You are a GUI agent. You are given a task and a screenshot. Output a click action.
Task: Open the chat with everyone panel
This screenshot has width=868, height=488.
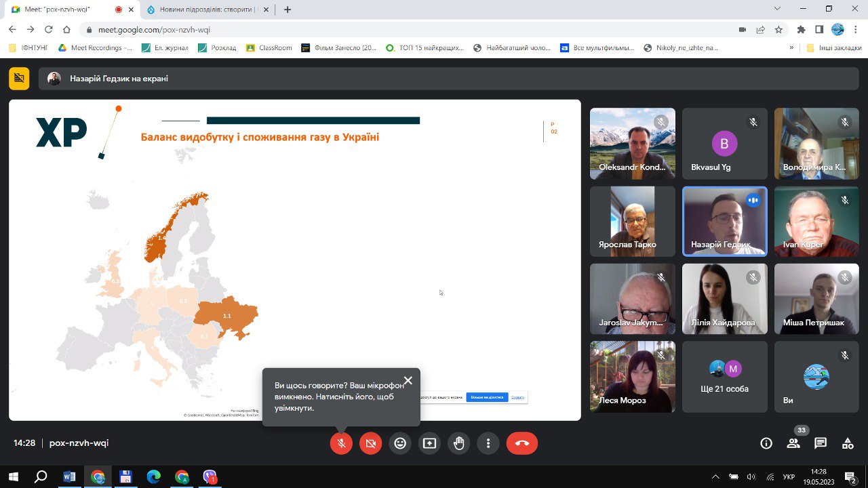(x=821, y=443)
